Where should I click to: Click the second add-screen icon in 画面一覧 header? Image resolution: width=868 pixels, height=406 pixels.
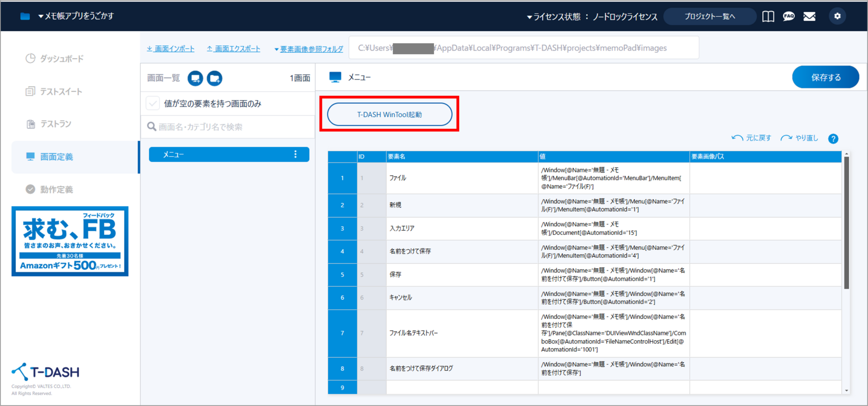[x=214, y=78]
